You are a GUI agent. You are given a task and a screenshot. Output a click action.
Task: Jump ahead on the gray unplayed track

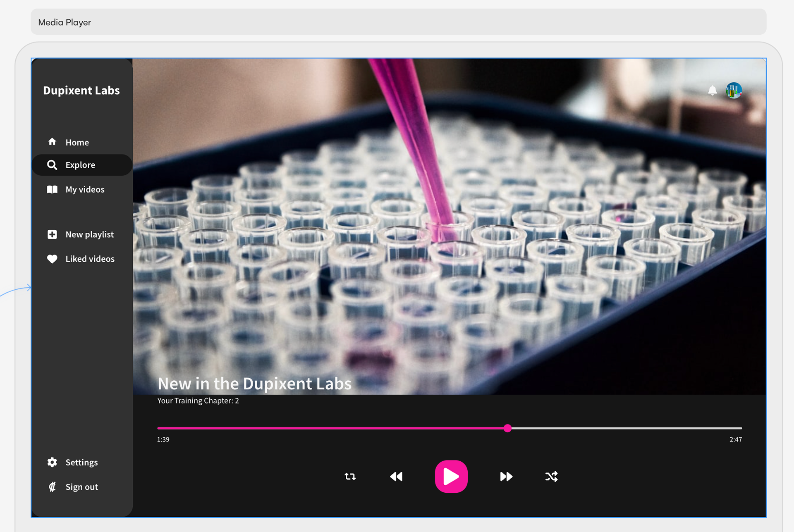tap(627, 428)
